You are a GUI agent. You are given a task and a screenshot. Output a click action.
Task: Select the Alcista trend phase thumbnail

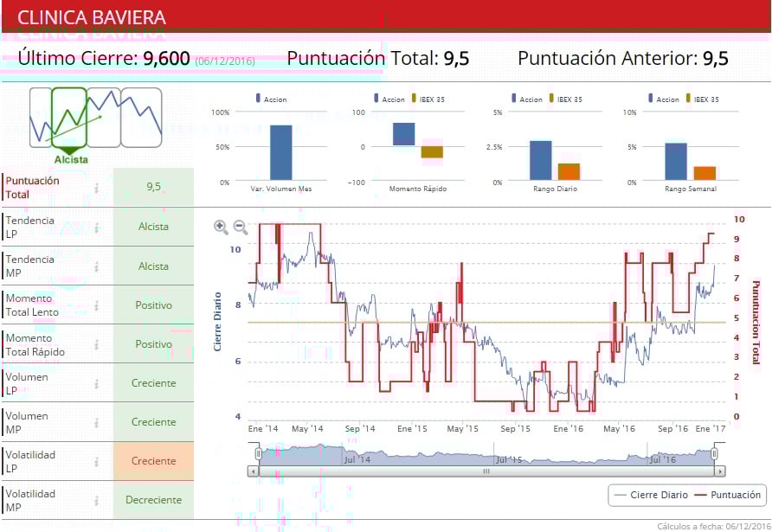click(x=69, y=118)
